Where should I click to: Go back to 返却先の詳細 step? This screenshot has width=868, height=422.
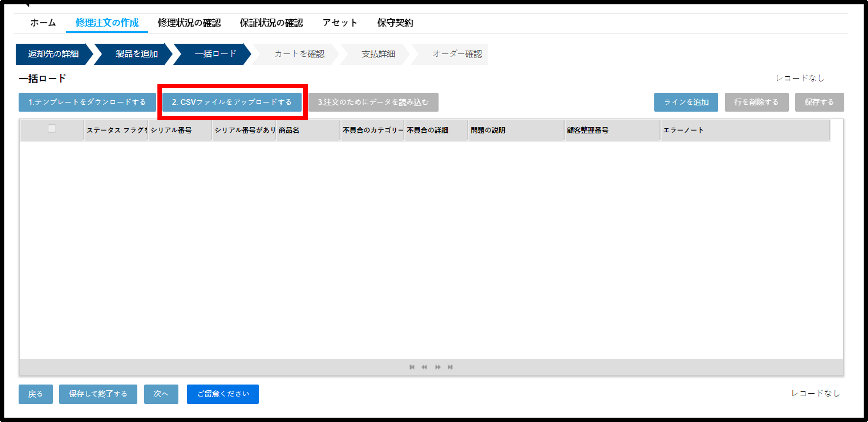point(53,54)
